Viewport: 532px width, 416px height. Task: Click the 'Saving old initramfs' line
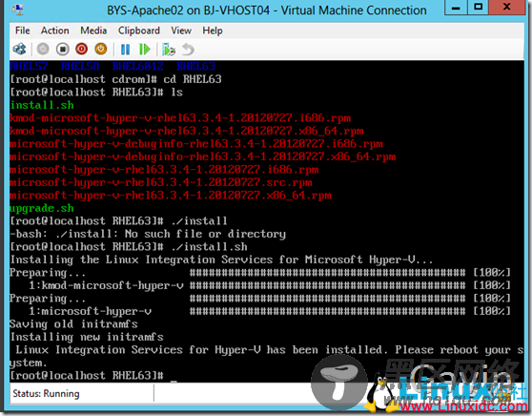coord(74,324)
